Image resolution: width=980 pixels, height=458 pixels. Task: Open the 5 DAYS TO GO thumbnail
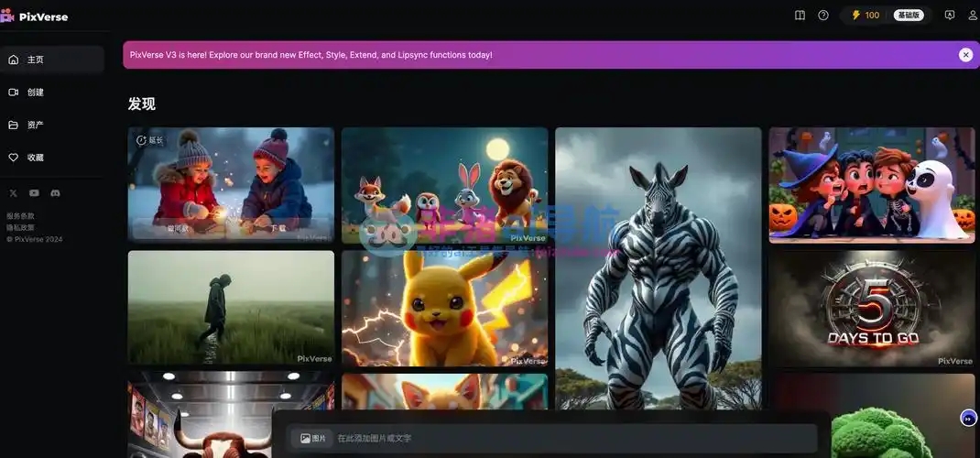[x=872, y=309]
